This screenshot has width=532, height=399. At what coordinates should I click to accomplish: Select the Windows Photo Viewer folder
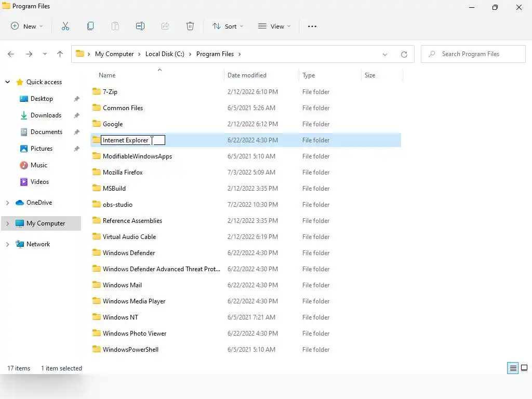pos(135,333)
